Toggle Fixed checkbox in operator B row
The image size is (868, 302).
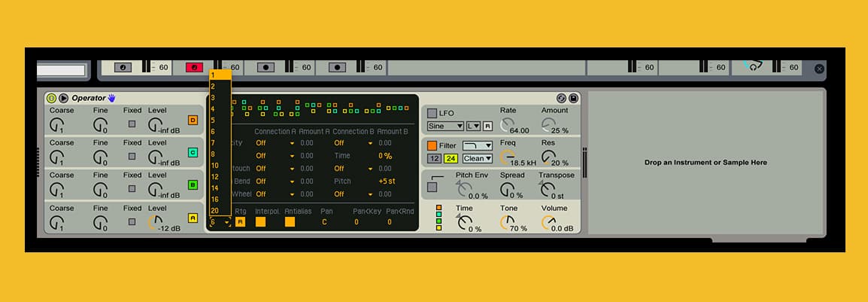coord(132,189)
